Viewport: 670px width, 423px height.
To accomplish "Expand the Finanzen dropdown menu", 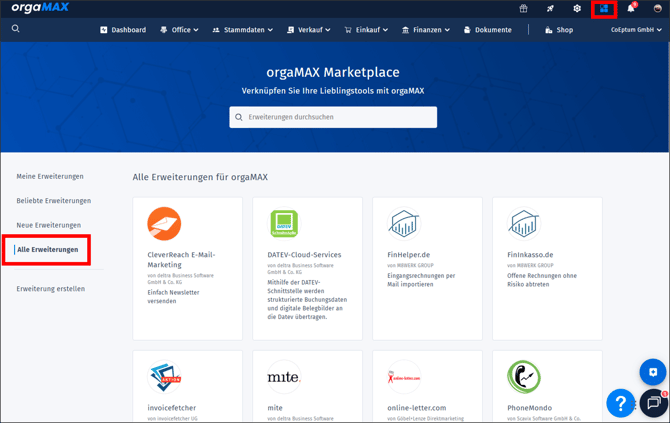I will click(426, 30).
